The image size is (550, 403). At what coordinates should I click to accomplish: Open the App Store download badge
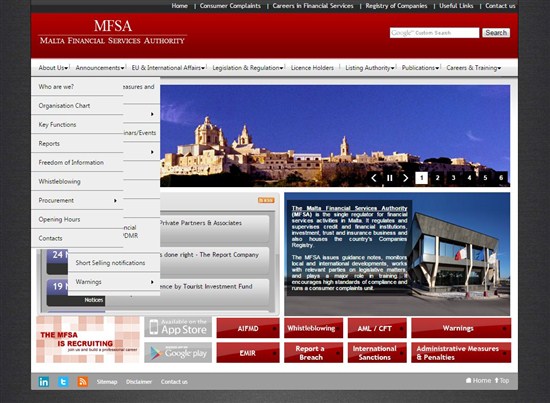coord(178,327)
